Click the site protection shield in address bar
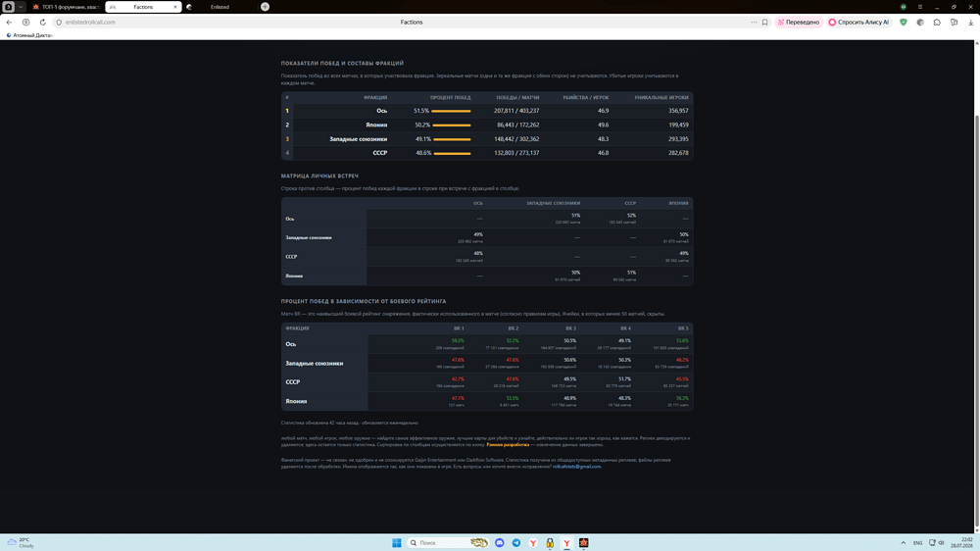The height and width of the screenshot is (551, 980). point(59,22)
